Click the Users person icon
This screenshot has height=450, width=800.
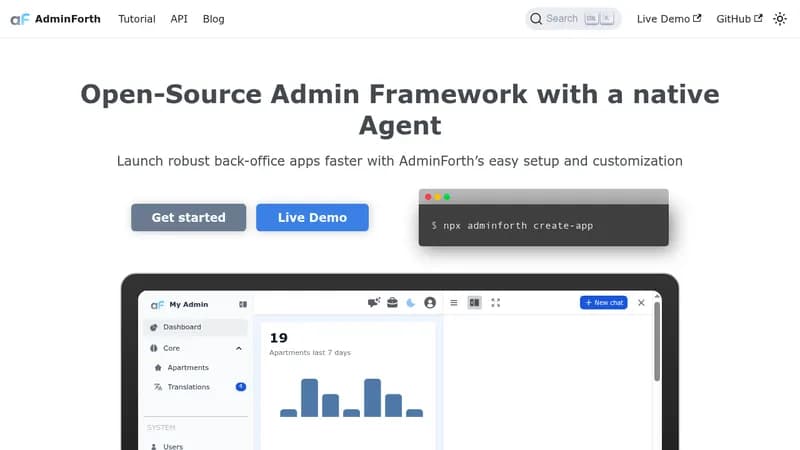[x=154, y=446]
